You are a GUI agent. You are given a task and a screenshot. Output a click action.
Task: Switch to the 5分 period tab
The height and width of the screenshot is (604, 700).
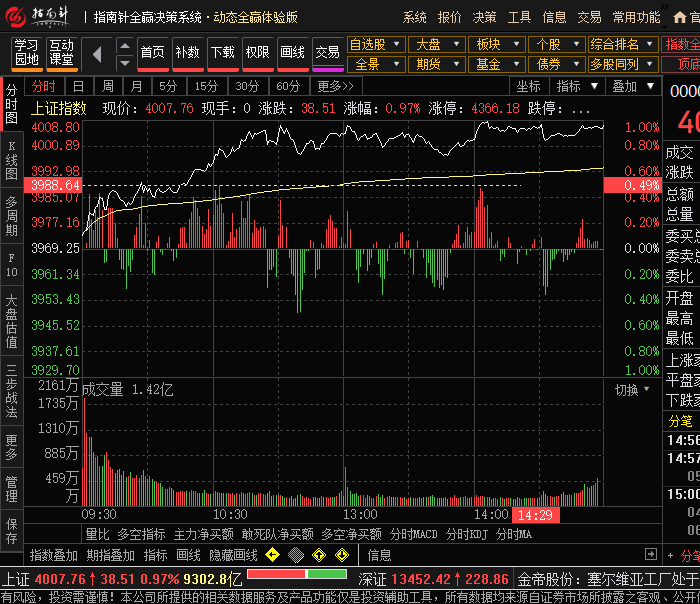tap(168, 86)
